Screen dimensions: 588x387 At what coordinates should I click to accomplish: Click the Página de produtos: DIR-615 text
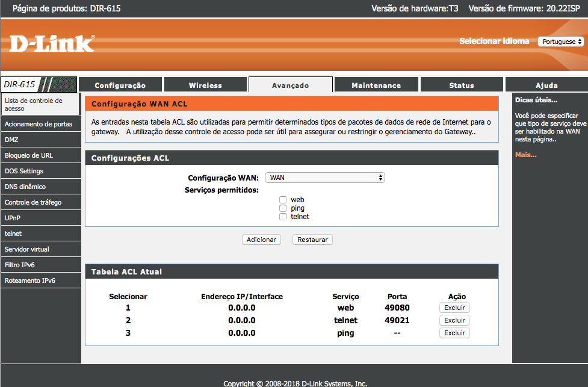(x=67, y=8)
